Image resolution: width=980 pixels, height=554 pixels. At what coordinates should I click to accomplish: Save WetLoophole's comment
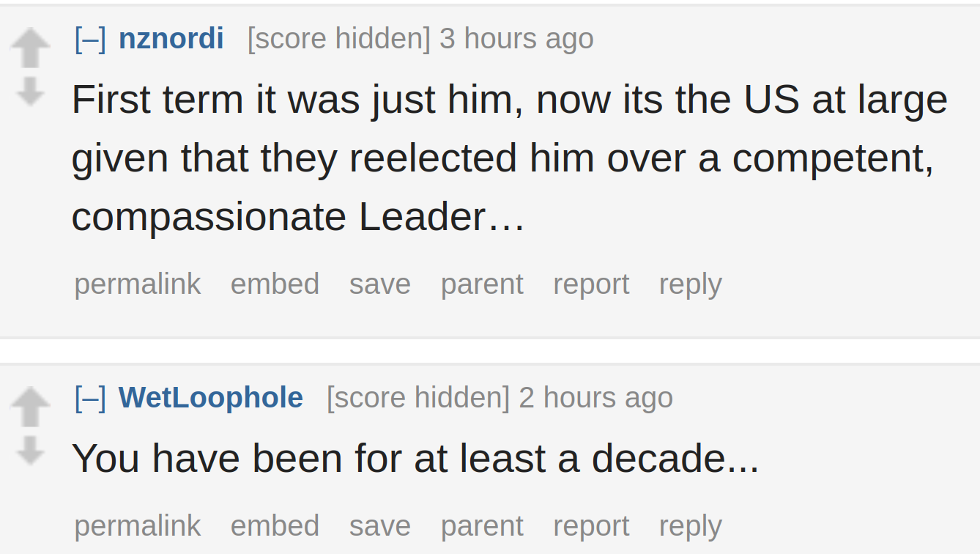tap(379, 526)
